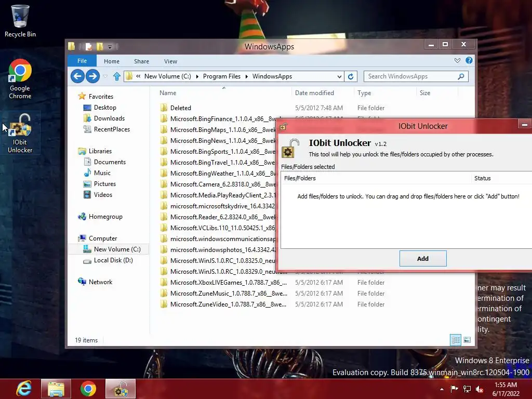532x399 pixels.
Task: Click the Status column header in Unlocker
Action: [501, 178]
